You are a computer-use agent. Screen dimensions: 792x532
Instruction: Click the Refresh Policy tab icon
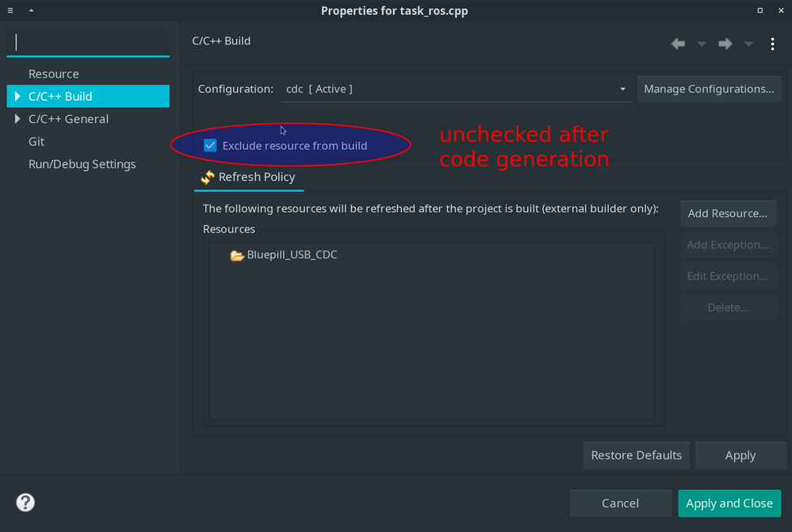[207, 178]
